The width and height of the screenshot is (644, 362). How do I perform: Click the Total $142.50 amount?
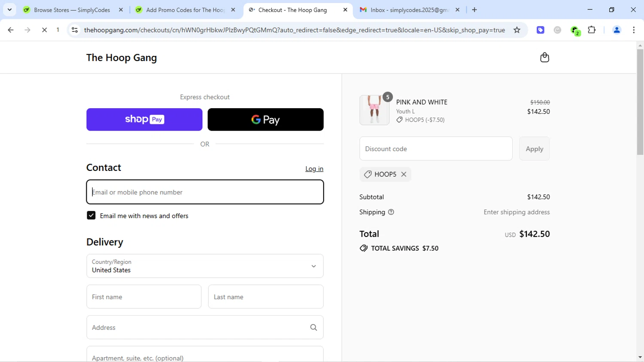click(535, 234)
